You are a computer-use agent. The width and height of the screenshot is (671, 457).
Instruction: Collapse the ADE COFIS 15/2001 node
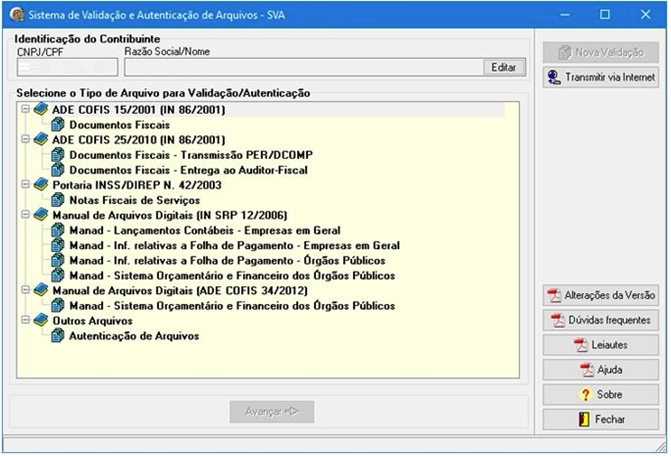(25, 109)
